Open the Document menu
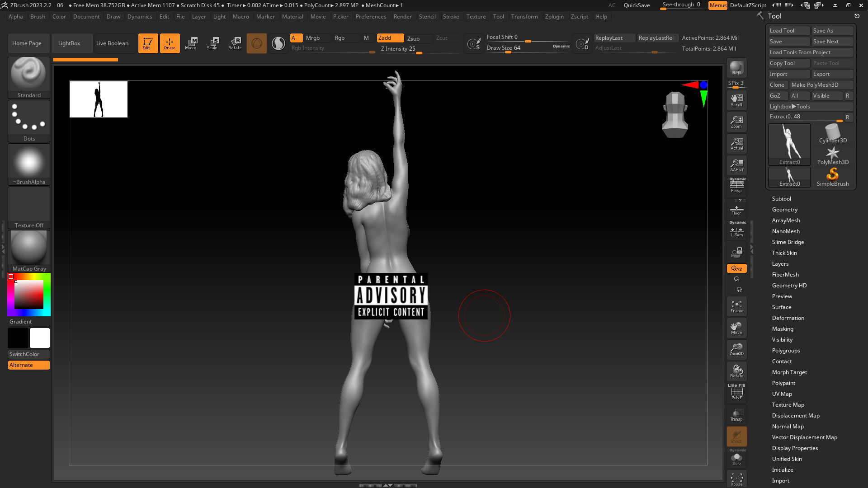 click(86, 17)
